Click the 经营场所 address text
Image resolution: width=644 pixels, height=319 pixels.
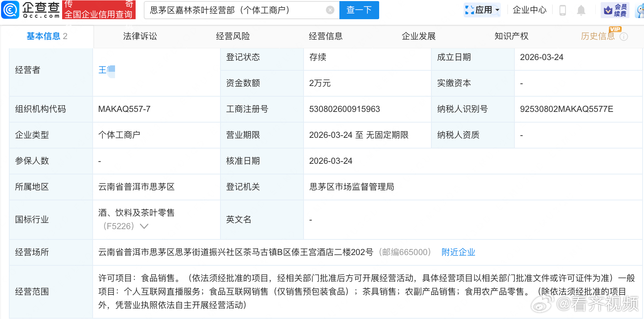click(236, 252)
